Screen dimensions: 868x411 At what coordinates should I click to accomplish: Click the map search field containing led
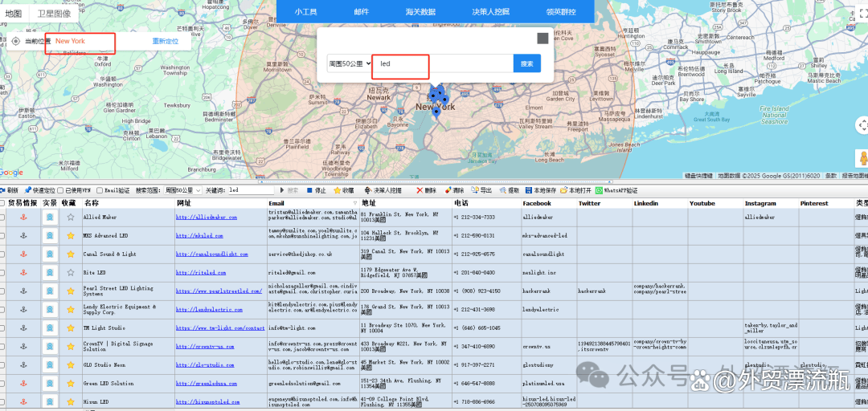[443, 63]
